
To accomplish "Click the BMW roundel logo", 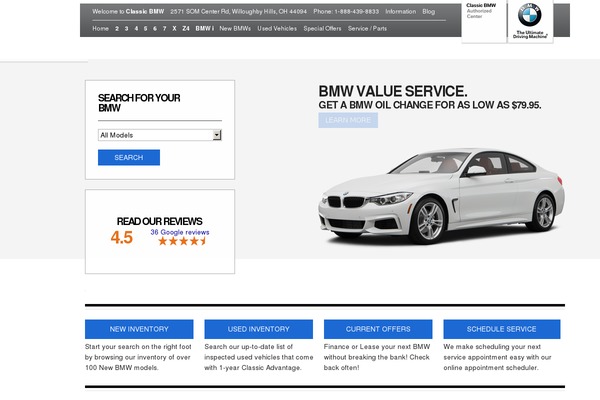I will coord(530,15).
